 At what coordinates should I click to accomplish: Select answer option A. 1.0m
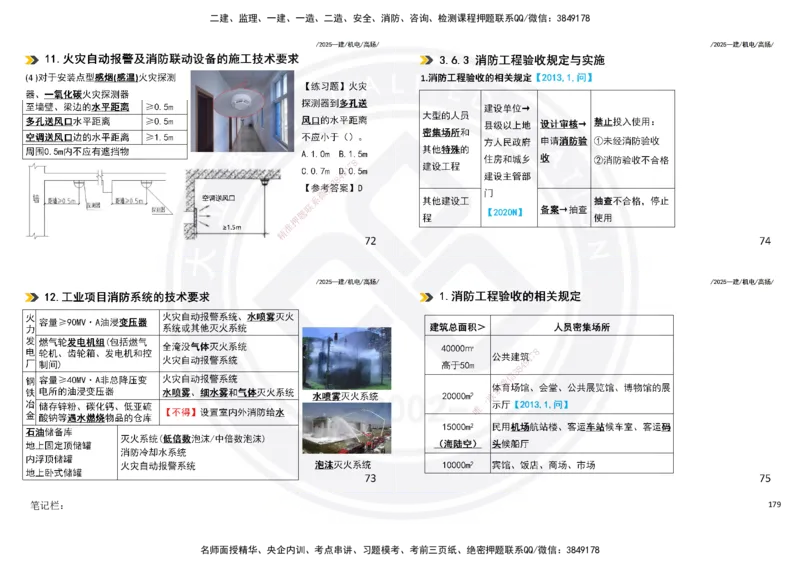pyautogui.click(x=315, y=154)
